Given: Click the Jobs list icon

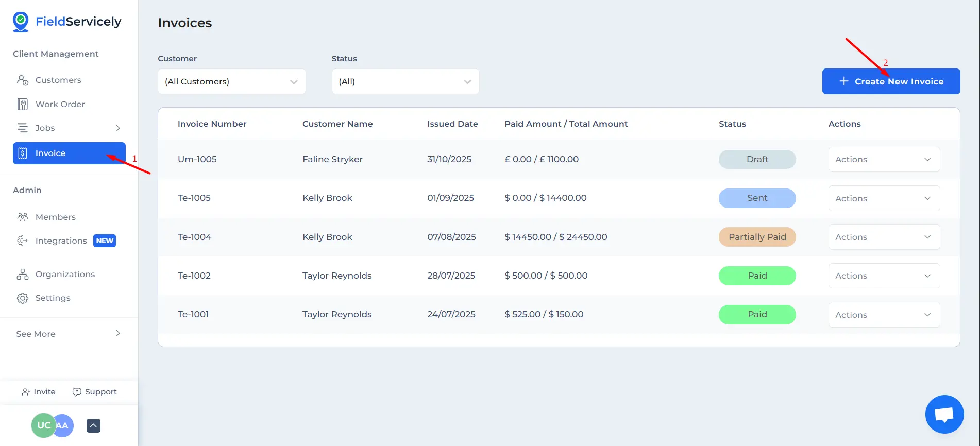Looking at the screenshot, I should (x=23, y=128).
